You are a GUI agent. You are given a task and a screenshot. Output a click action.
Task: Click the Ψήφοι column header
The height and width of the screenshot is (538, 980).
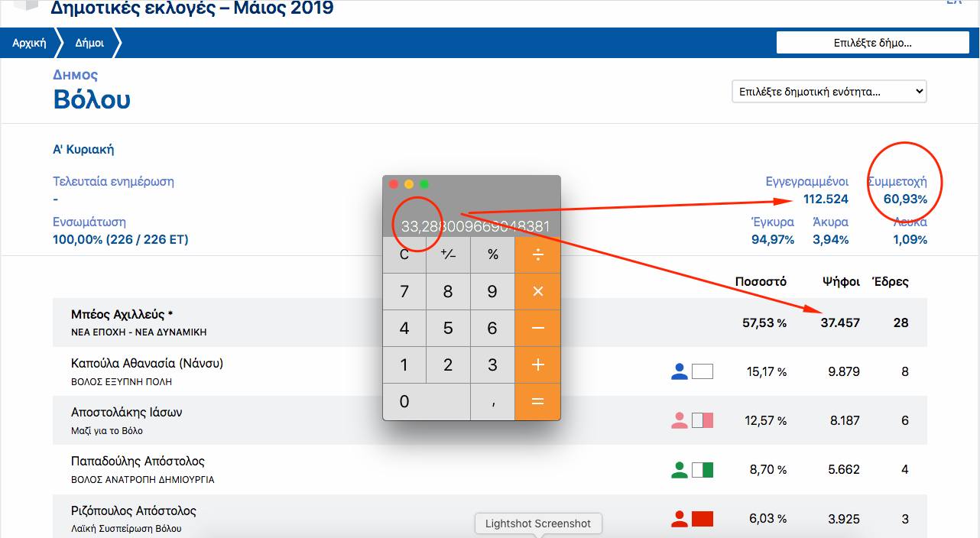[x=841, y=281]
